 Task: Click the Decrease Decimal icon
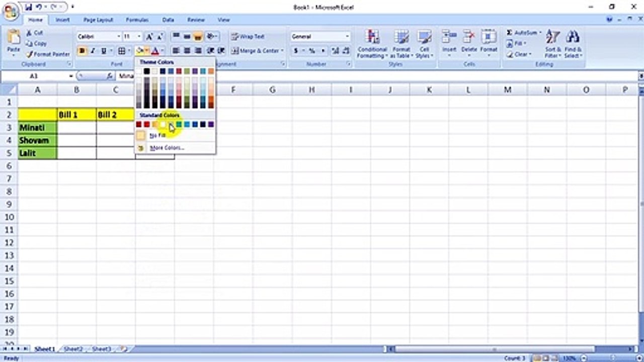click(x=346, y=51)
